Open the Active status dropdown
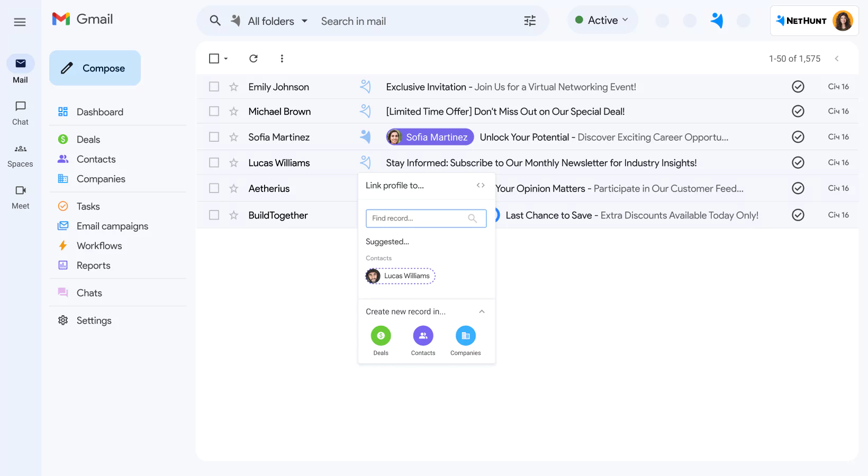This screenshot has height=476, width=868. point(602,20)
